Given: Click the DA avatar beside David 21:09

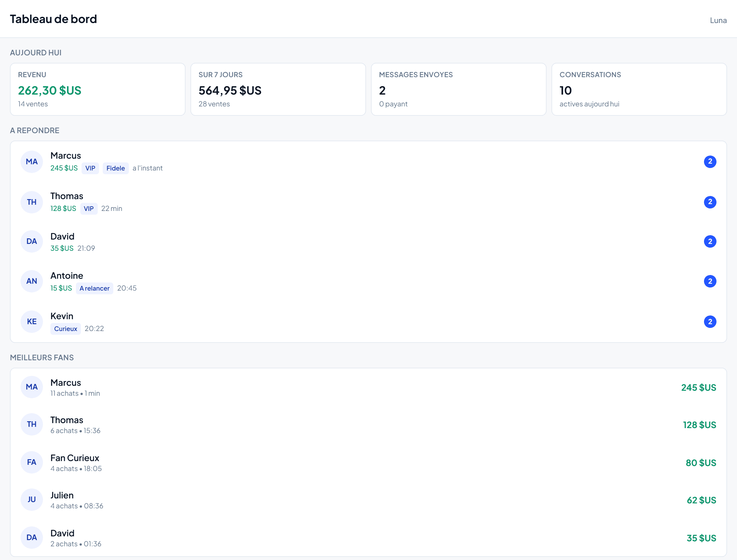Looking at the screenshot, I should coord(32,241).
